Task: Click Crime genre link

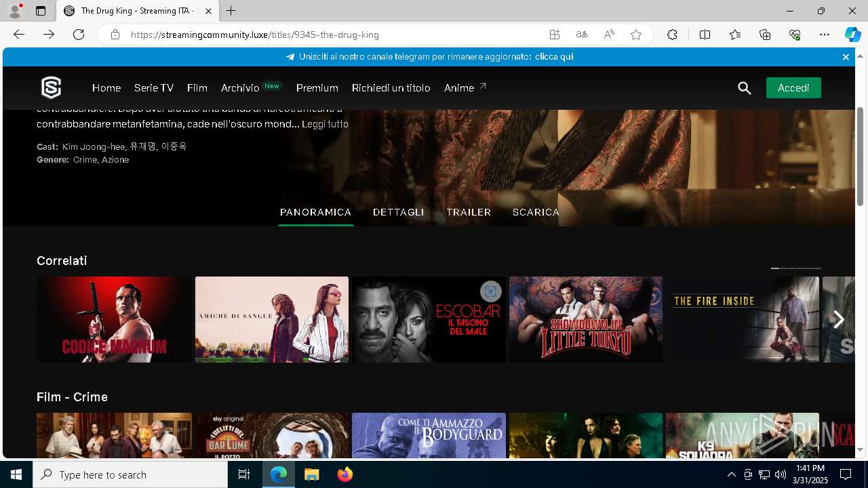Action: [85, 160]
